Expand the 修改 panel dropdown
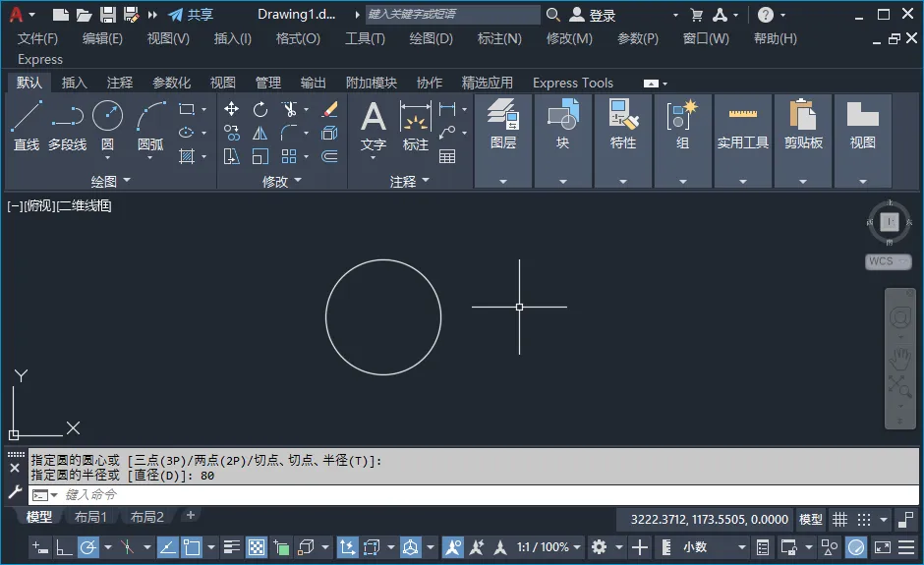924x565 pixels. (x=282, y=181)
